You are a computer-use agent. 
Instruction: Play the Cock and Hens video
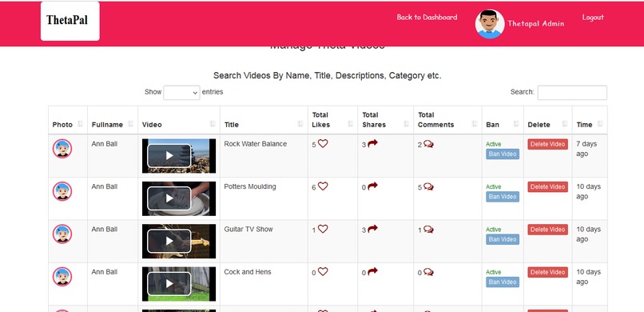pyautogui.click(x=169, y=284)
